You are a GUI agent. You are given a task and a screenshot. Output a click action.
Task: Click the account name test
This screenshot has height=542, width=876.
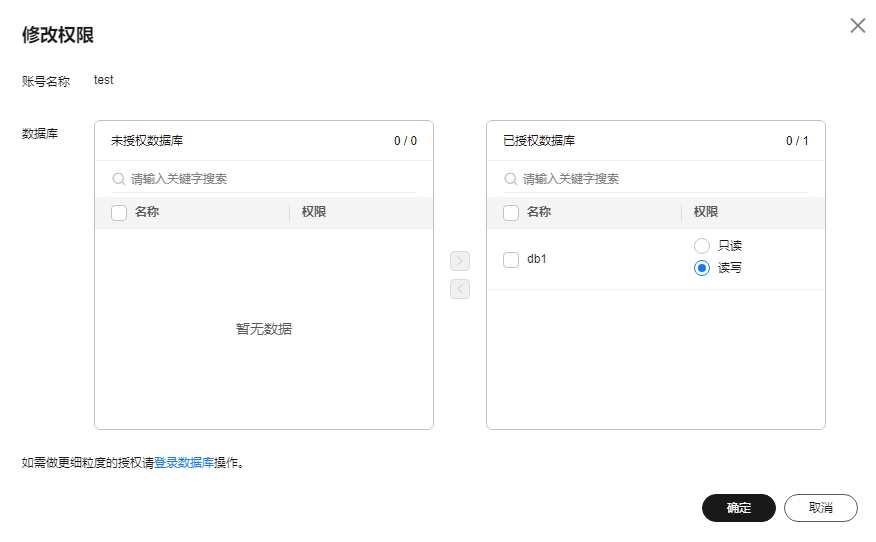(103, 80)
